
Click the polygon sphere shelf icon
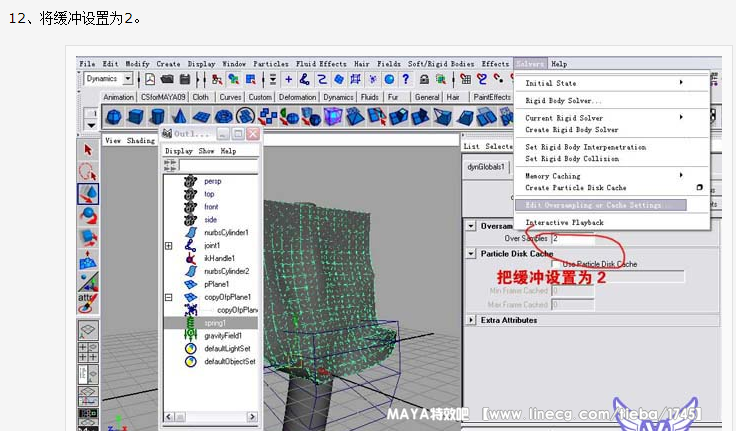(x=114, y=116)
